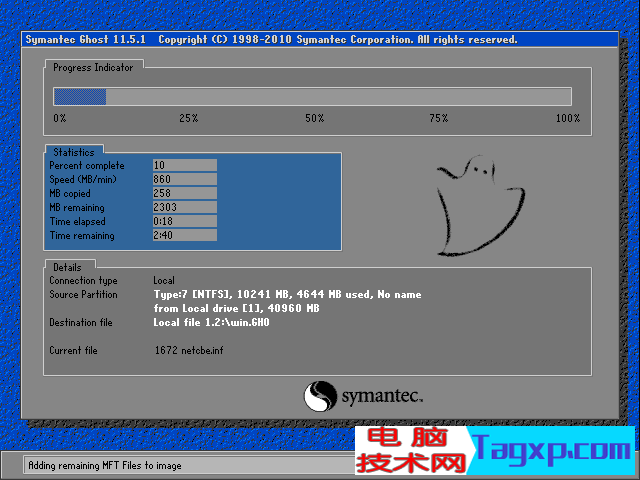Click the Ghost mascot drawing
Image resolution: width=640 pixels, height=480 pixels.
coord(481,206)
